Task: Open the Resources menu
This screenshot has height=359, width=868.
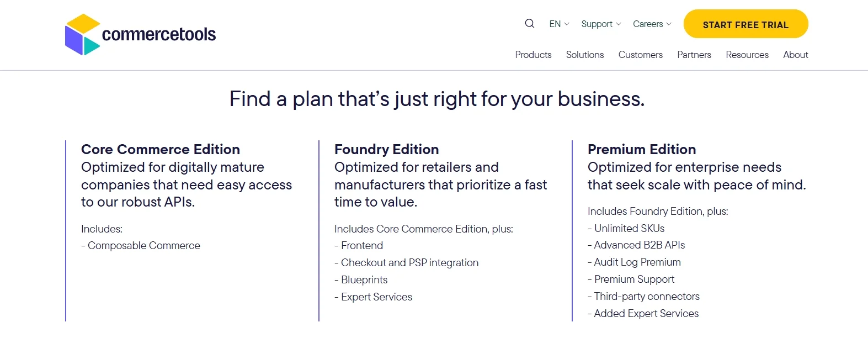Action: 747,55
